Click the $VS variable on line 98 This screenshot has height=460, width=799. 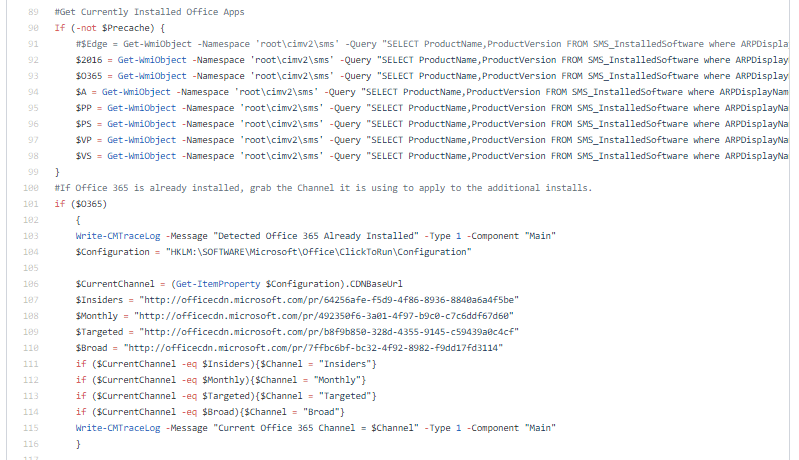84,156
